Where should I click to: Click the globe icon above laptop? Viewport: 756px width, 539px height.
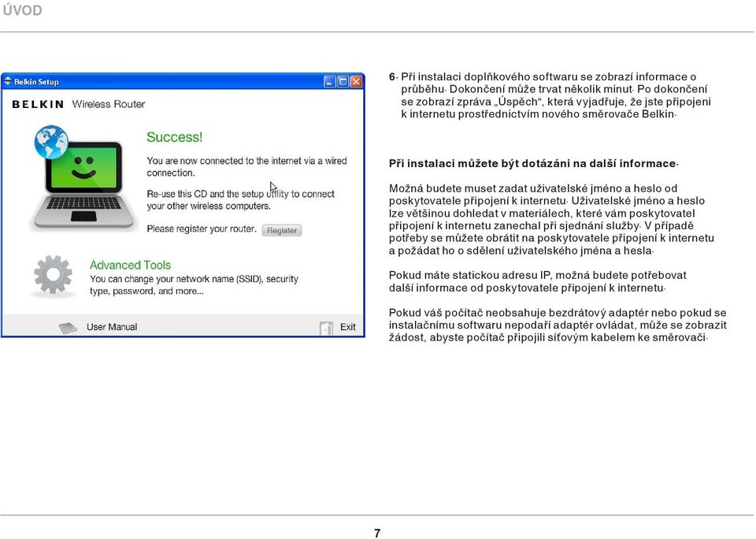[x=51, y=142]
